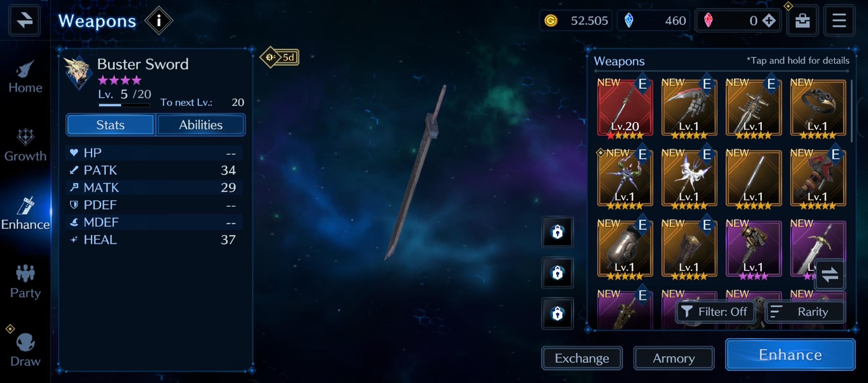Toggle the first lock slot icon
This screenshot has width=868, height=383.
point(557,232)
